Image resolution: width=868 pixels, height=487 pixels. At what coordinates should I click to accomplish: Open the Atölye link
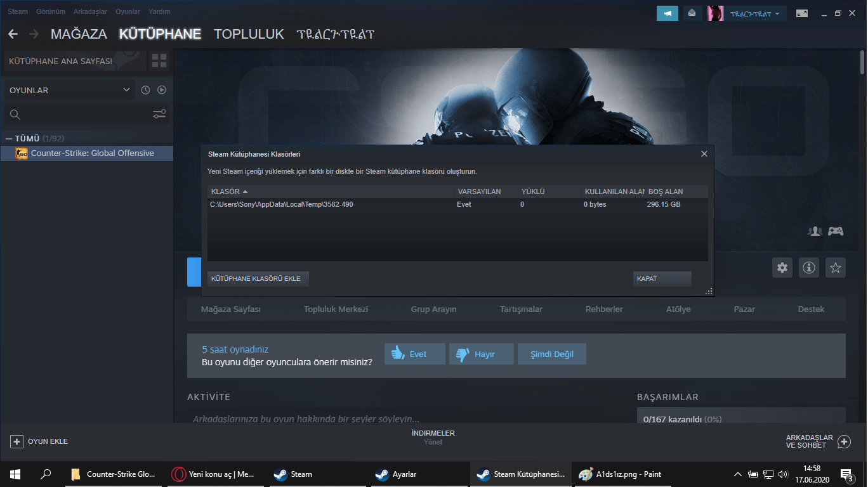pos(678,309)
